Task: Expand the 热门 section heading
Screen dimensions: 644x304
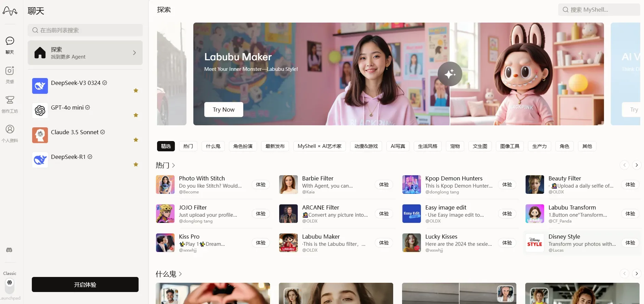Action: tap(166, 165)
